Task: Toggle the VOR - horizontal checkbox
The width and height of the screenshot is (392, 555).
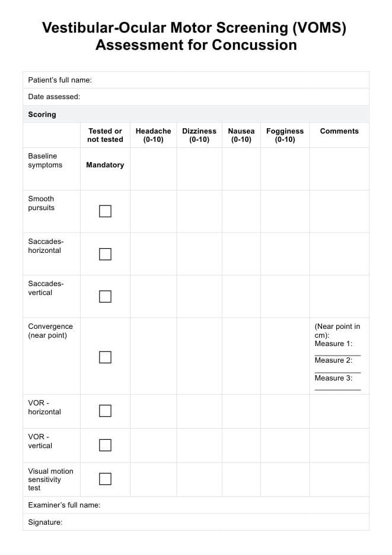Action: point(105,411)
